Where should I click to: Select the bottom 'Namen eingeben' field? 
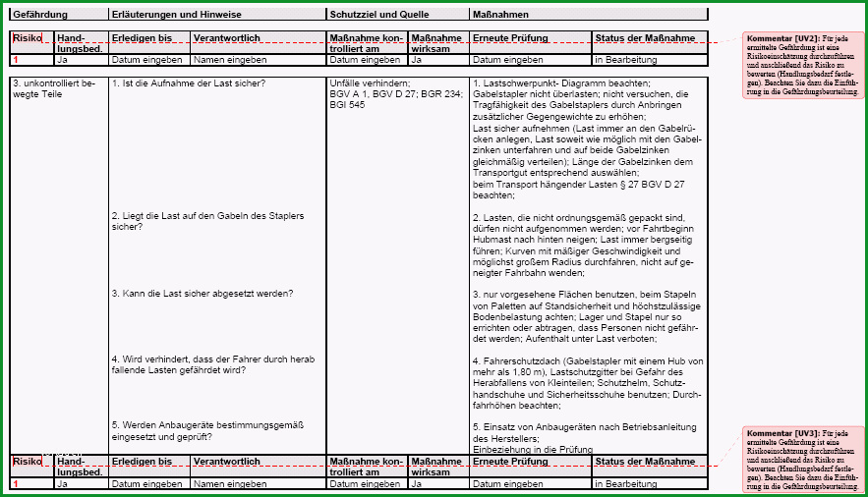click(230, 483)
